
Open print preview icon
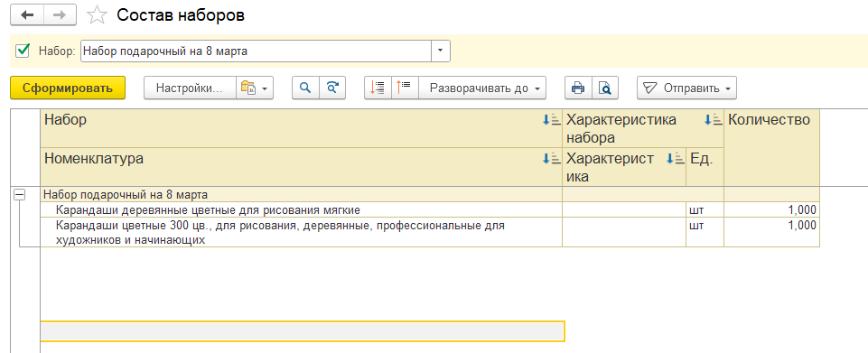click(x=605, y=88)
